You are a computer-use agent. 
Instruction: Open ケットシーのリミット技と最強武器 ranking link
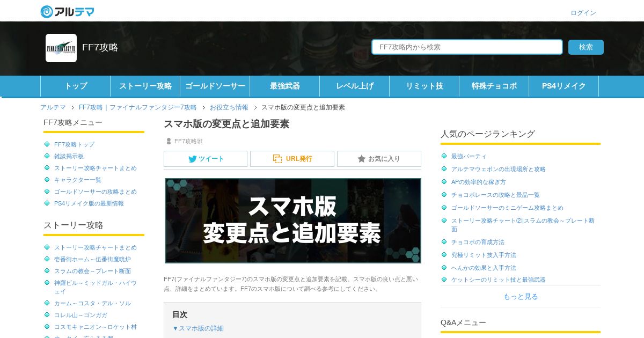pos(498,280)
